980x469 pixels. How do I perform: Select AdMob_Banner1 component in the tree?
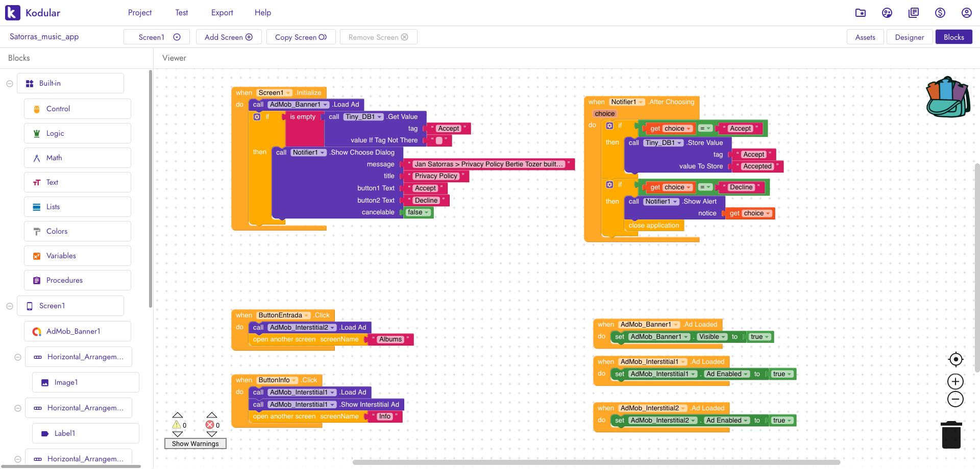click(78, 331)
